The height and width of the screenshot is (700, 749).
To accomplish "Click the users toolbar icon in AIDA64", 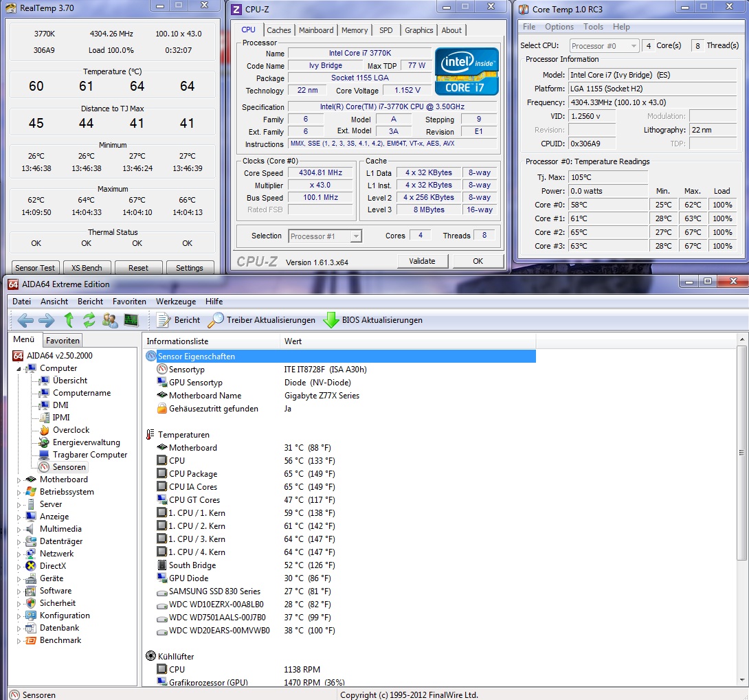I will pos(110,320).
